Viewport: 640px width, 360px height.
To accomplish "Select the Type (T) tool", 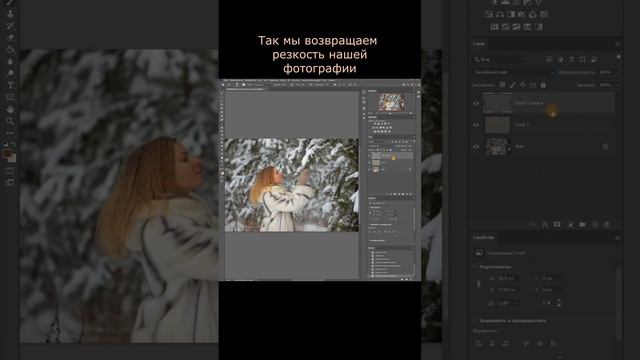I will (10, 85).
